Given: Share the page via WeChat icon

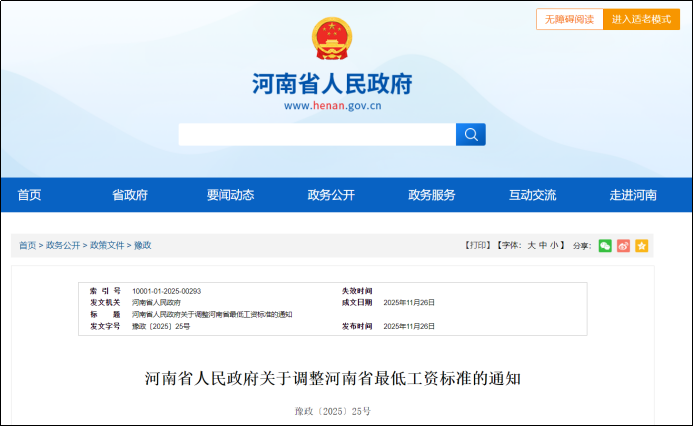Looking at the screenshot, I should click(605, 245).
